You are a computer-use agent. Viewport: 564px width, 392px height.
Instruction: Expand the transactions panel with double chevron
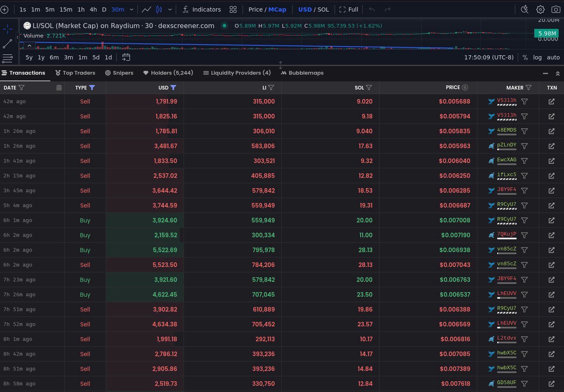(x=557, y=73)
